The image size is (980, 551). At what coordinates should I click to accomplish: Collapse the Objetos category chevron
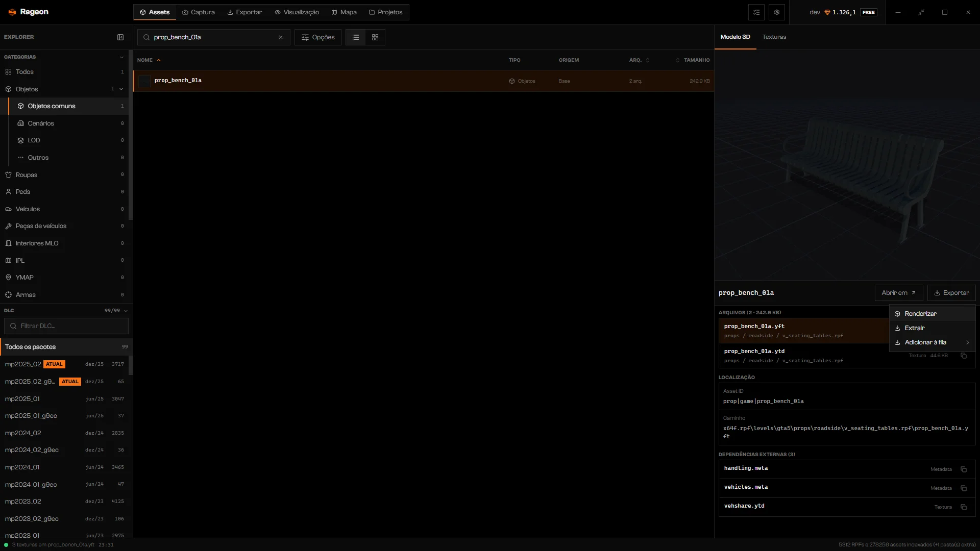[x=121, y=89]
